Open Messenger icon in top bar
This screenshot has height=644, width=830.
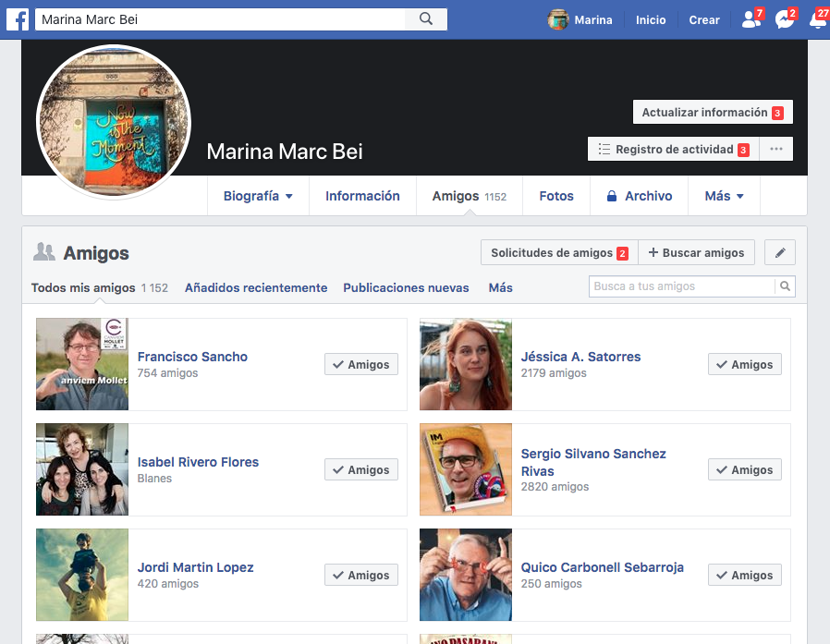785,19
